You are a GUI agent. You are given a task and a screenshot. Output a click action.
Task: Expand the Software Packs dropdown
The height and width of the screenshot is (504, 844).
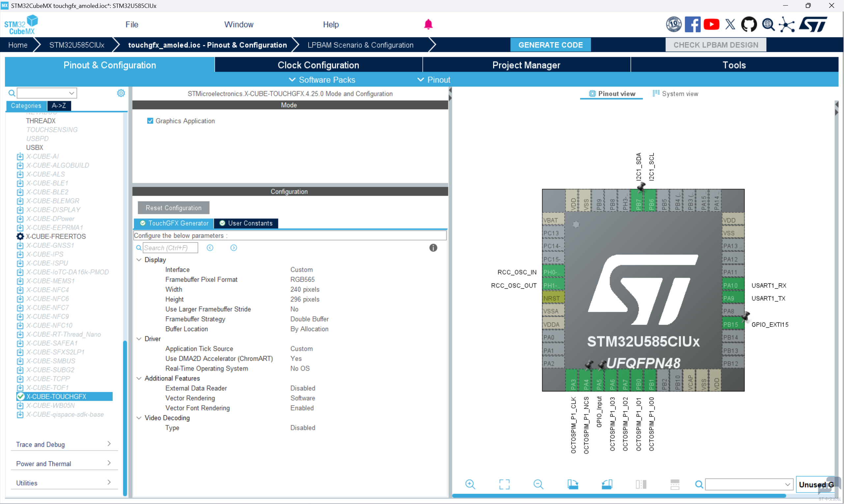(x=322, y=80)
